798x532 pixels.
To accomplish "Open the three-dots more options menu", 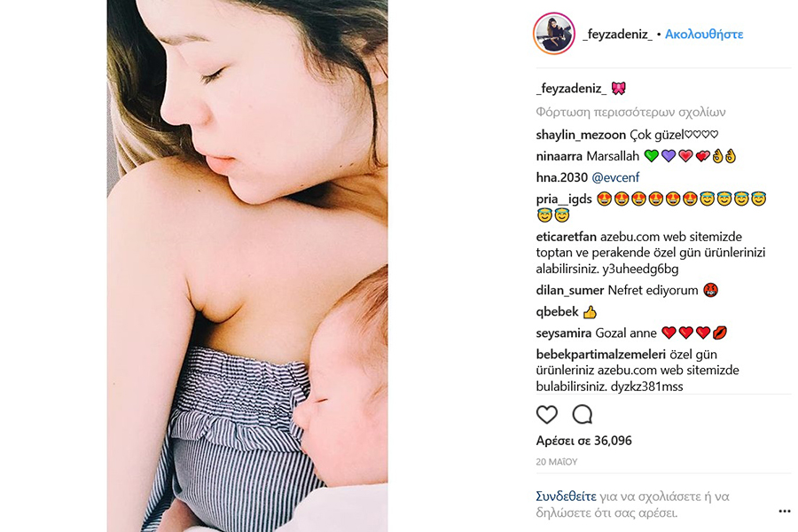I will click(x=785, y=511).
